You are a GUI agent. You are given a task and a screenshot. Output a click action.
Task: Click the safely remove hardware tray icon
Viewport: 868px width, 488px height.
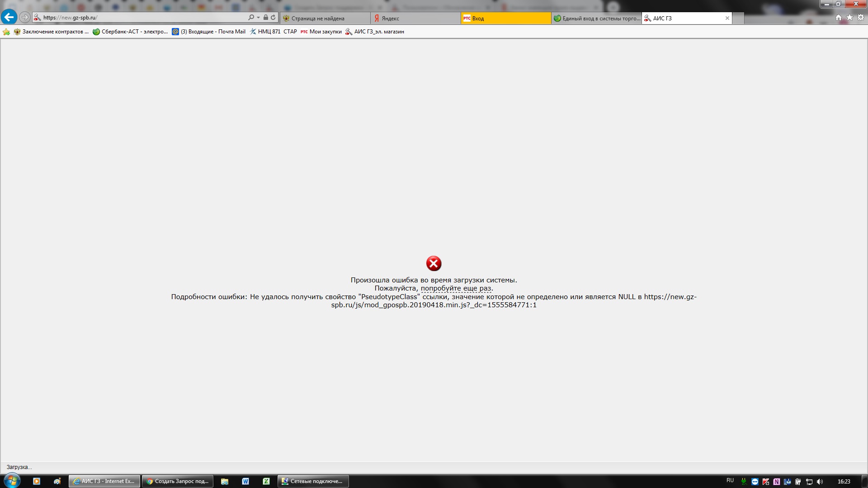click(798, 482)
